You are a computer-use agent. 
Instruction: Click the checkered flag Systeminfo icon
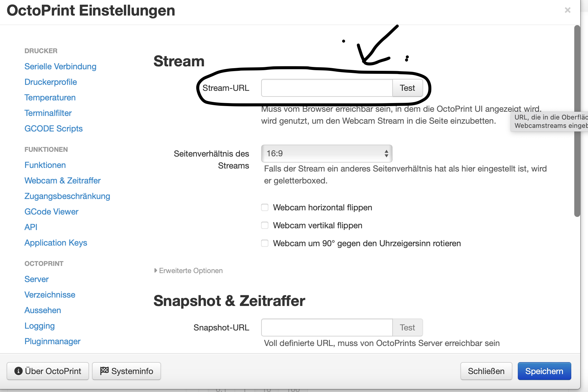(x=104, y=371)
